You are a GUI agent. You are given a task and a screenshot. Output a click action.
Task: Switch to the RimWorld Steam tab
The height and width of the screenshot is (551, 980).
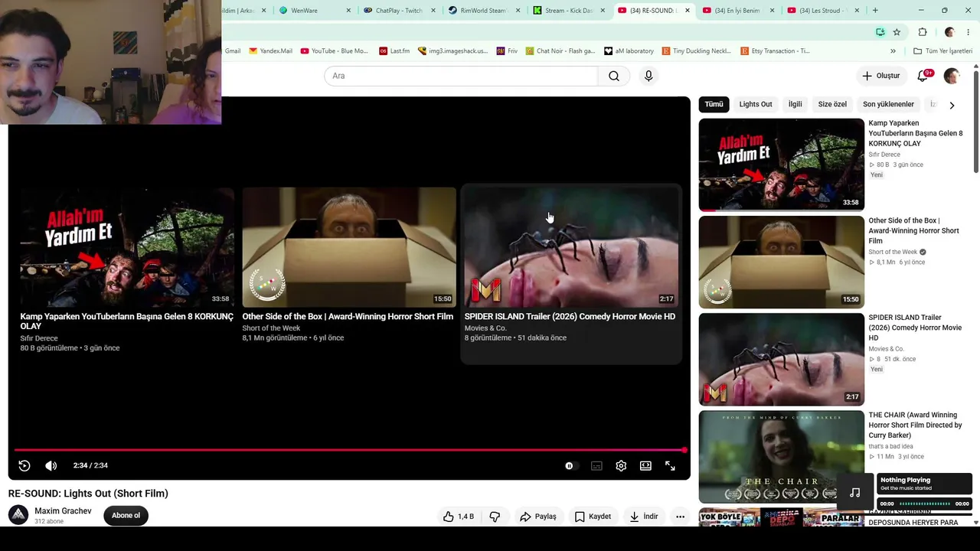pos(484,11)
